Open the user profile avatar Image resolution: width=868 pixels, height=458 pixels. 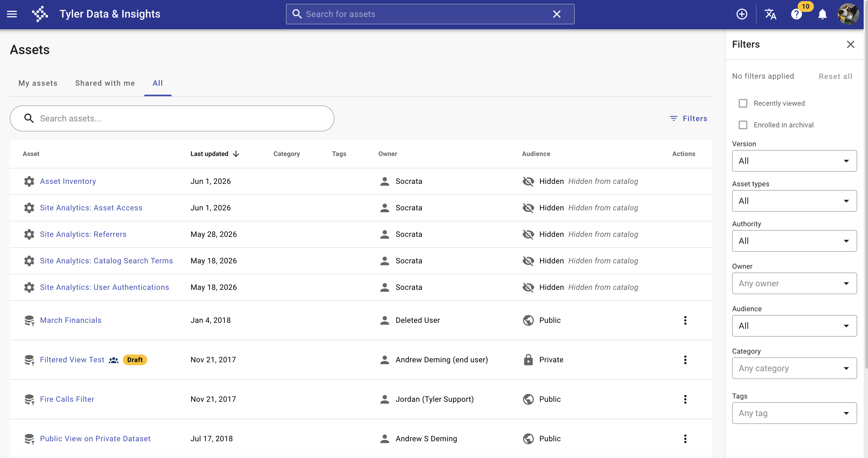pos(848,14)
